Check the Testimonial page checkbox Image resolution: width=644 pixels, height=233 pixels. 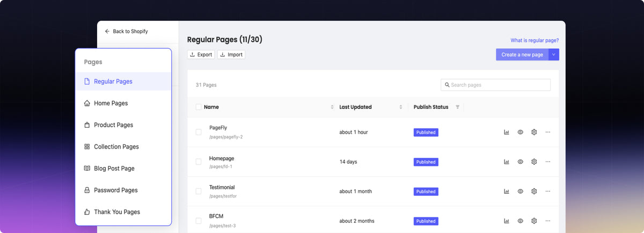click(x=199, y=191)
